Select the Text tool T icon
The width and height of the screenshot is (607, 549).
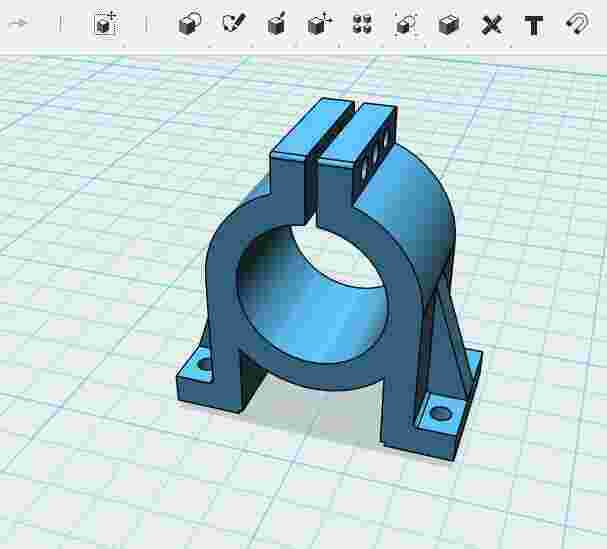(533, 26)
